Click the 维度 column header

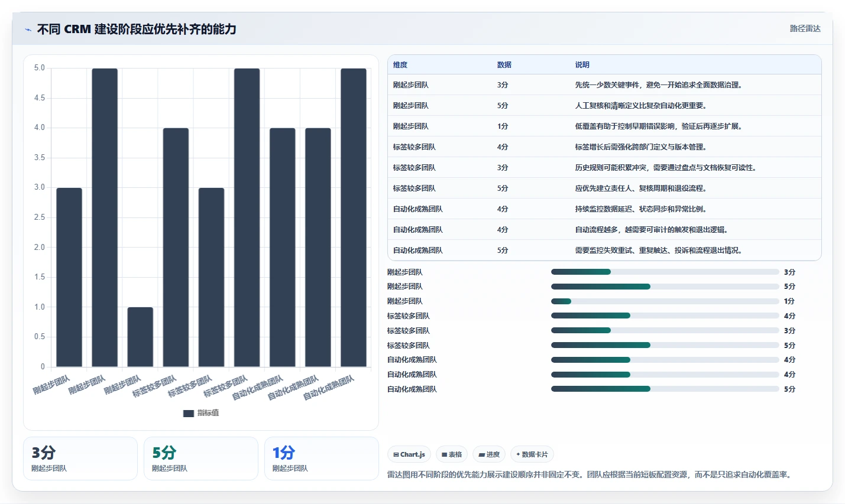click(x=400, y=65)
